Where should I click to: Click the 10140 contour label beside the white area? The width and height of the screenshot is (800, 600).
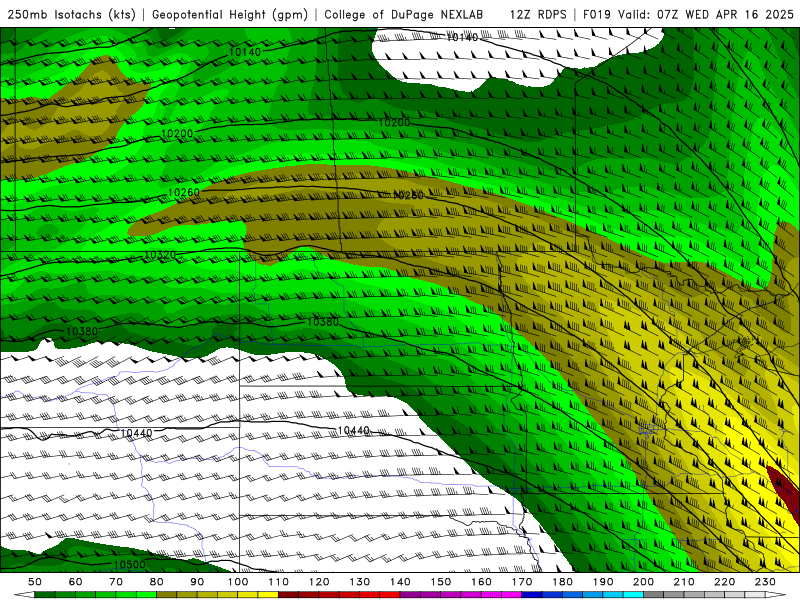click(462, 37)
